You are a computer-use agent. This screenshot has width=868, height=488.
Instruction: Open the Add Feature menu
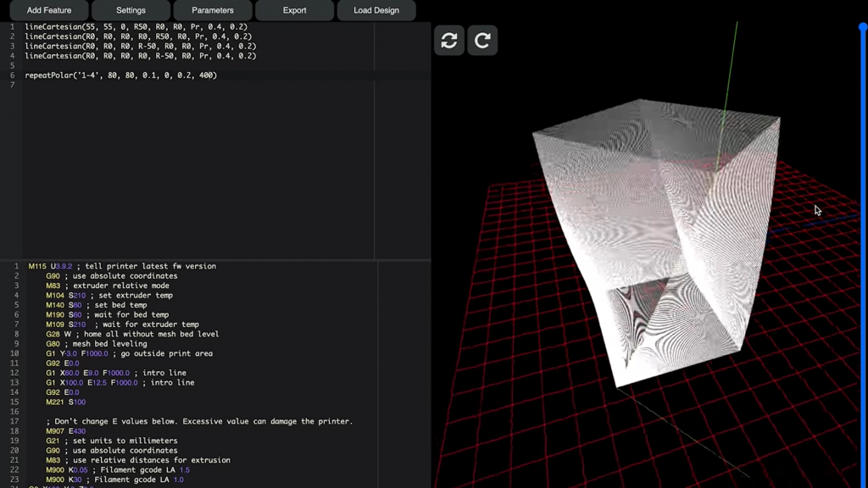(x=48, y=10)
